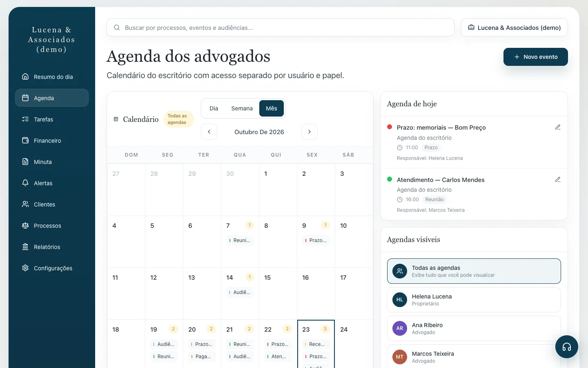Click the Outubro De 2026 month label
This screenshot has height=368, width=588.
[x=259, y=132]
